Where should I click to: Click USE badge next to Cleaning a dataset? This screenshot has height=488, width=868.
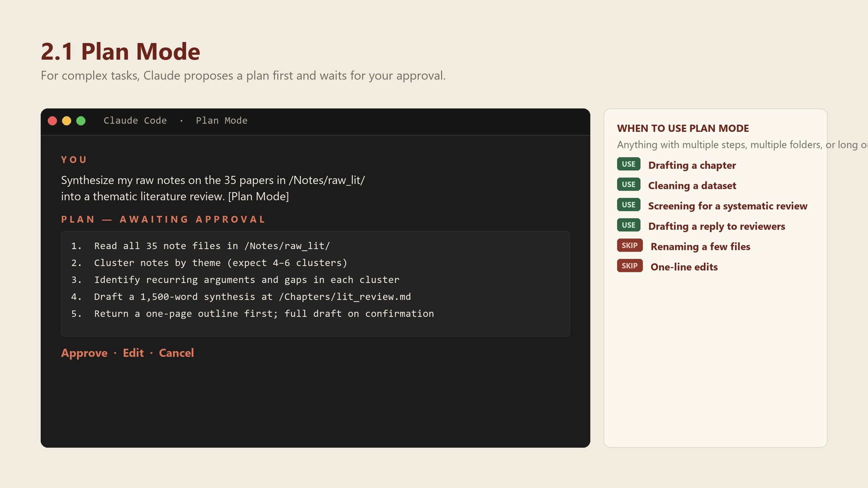[x=629, y=185]
